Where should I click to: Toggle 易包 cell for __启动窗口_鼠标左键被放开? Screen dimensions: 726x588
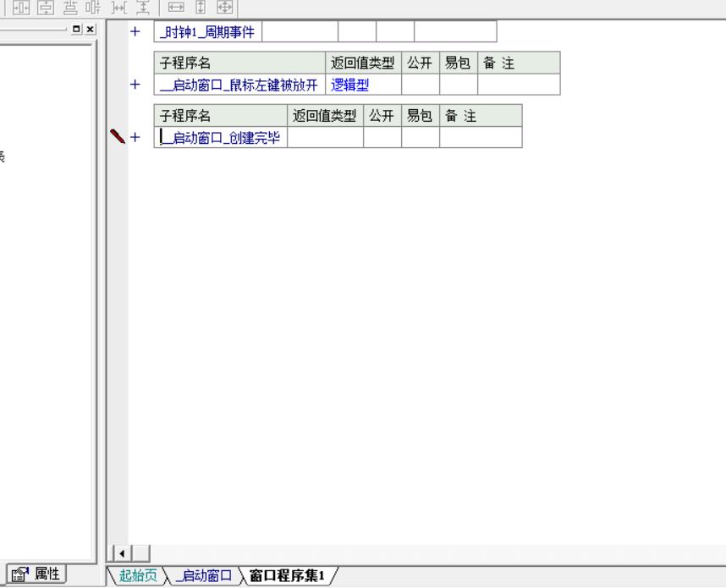pyautogui.click(x=459, y=85)
